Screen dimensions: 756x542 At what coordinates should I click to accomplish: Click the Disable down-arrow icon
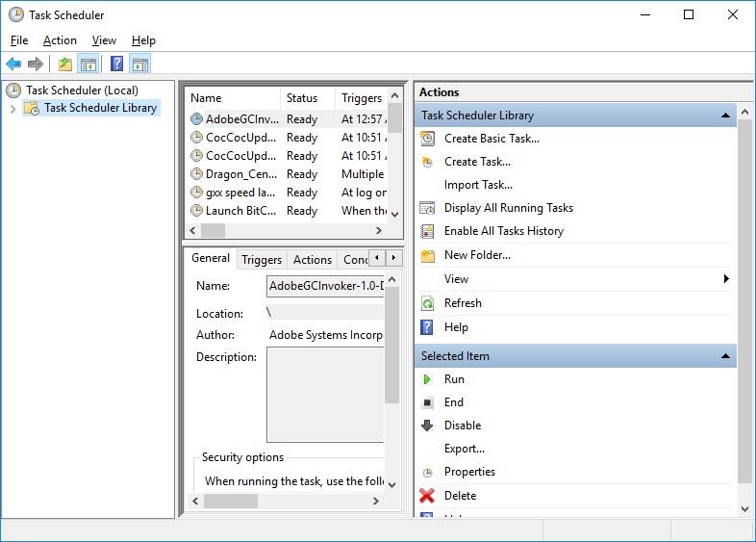point(427,426)
